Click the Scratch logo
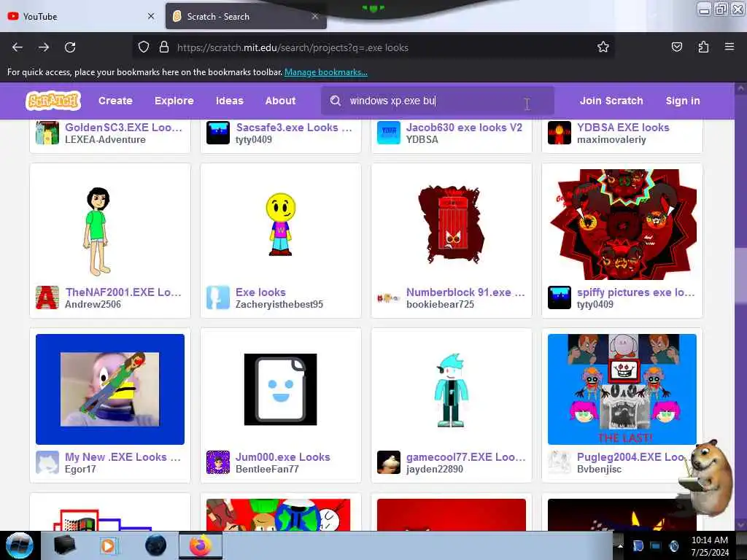This screenshot has width=747, height=560. (x=53, y=101)
